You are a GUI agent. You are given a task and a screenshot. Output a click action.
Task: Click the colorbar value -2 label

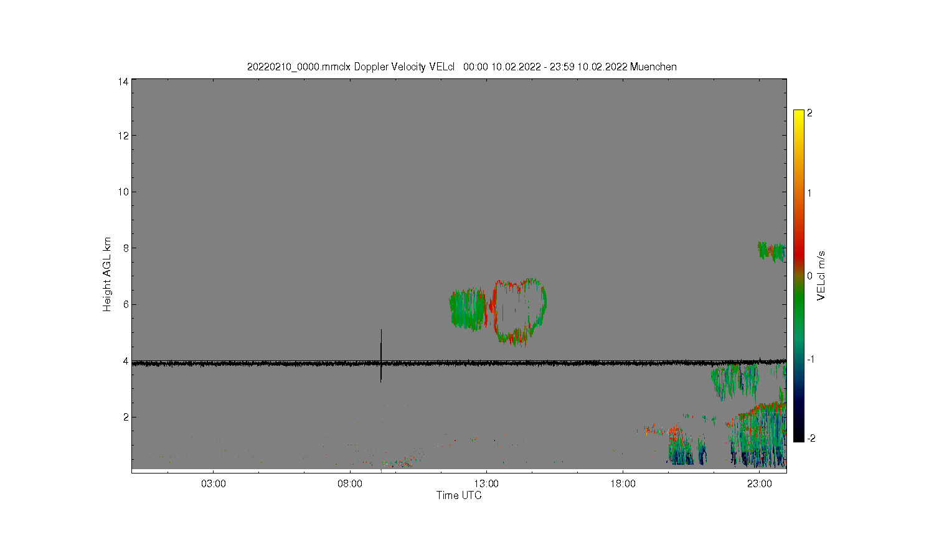tap(811, 438)
